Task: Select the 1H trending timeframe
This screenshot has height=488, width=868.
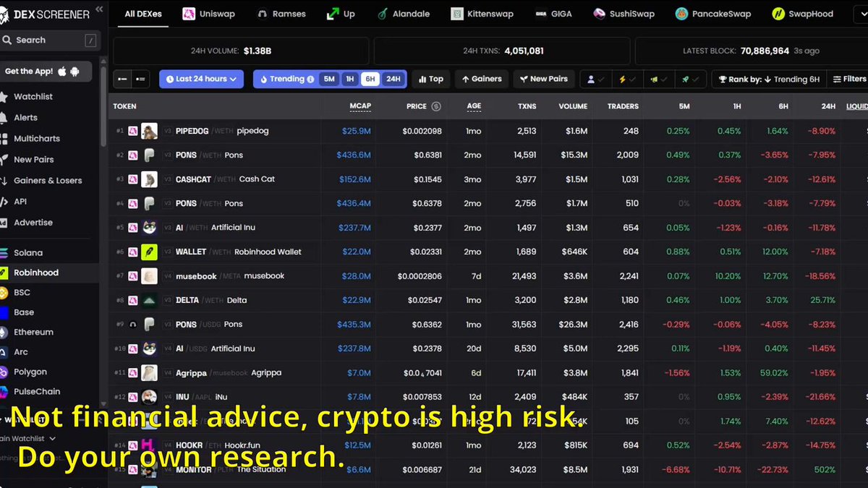Action: 349,79
